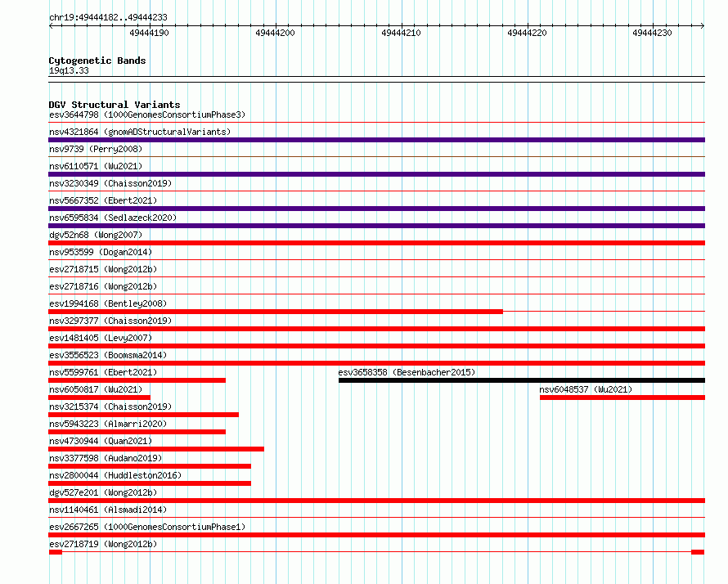Open variant nsv6595834 (Sedlazeck2020)

pyautogui.click(x=113, y=218)
